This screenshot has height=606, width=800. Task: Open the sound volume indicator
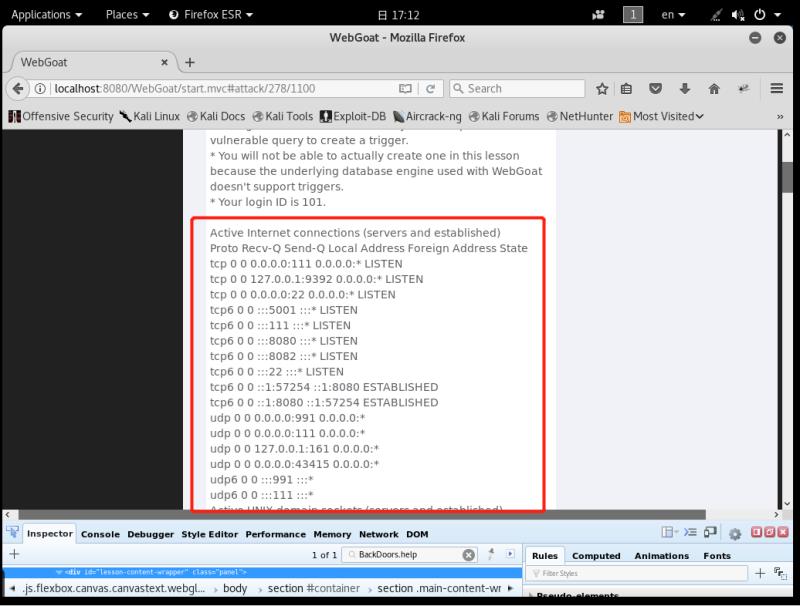pos(737,15)
